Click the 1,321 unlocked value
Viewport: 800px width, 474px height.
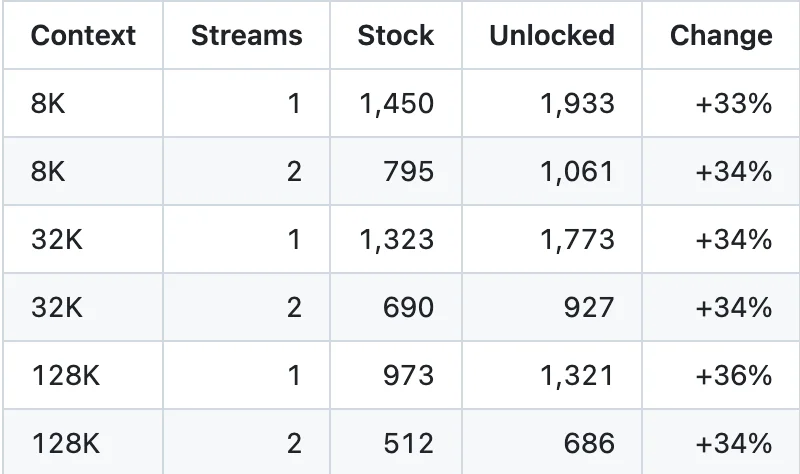[x=577, y=375]
